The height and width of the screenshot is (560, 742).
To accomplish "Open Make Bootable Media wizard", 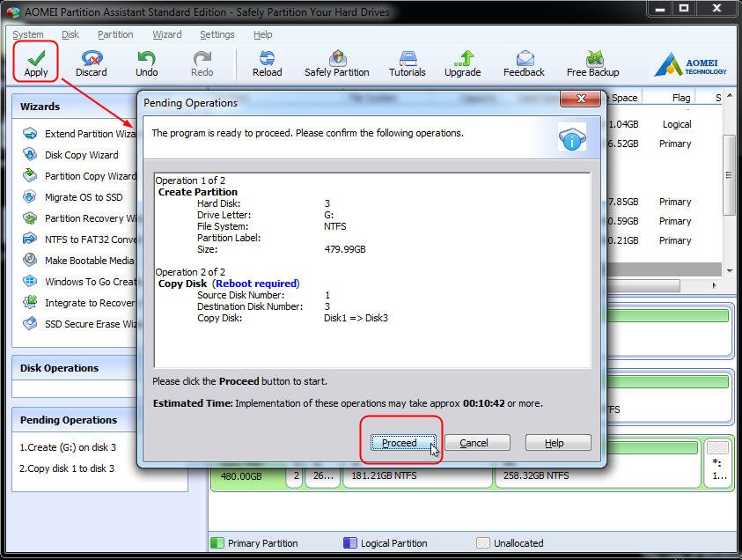I will coord(78,261).
